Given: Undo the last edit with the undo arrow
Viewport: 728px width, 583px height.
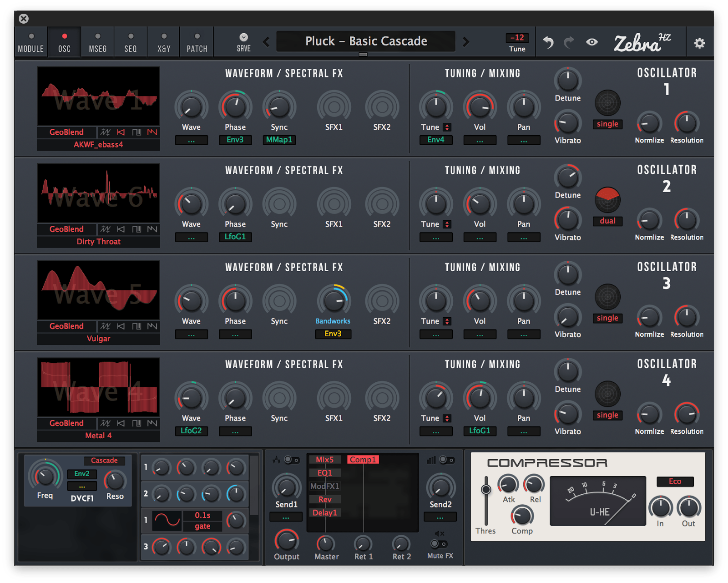Looking at the screenshot, I should (548, 41).
